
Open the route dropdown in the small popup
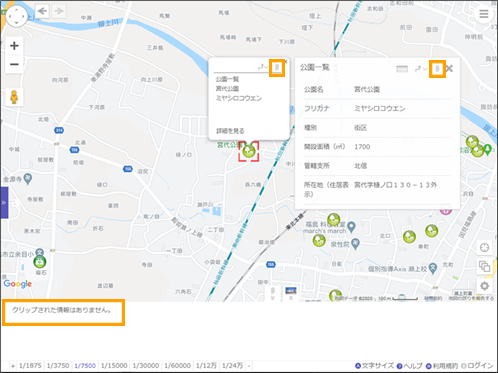point(263,67)
